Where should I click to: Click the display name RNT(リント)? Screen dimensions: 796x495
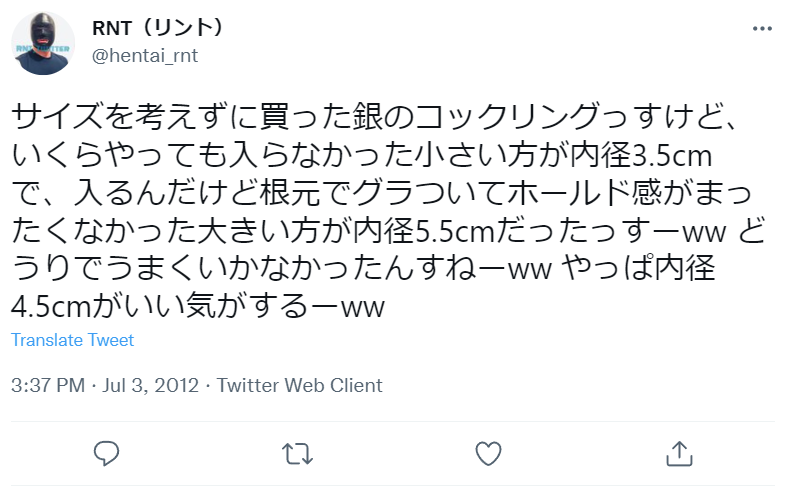point(158,28)
